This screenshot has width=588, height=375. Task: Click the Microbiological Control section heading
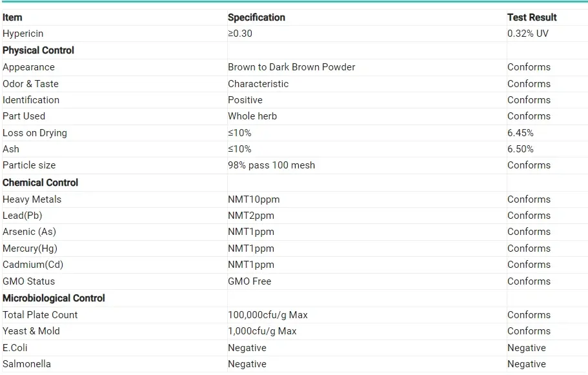54,298
